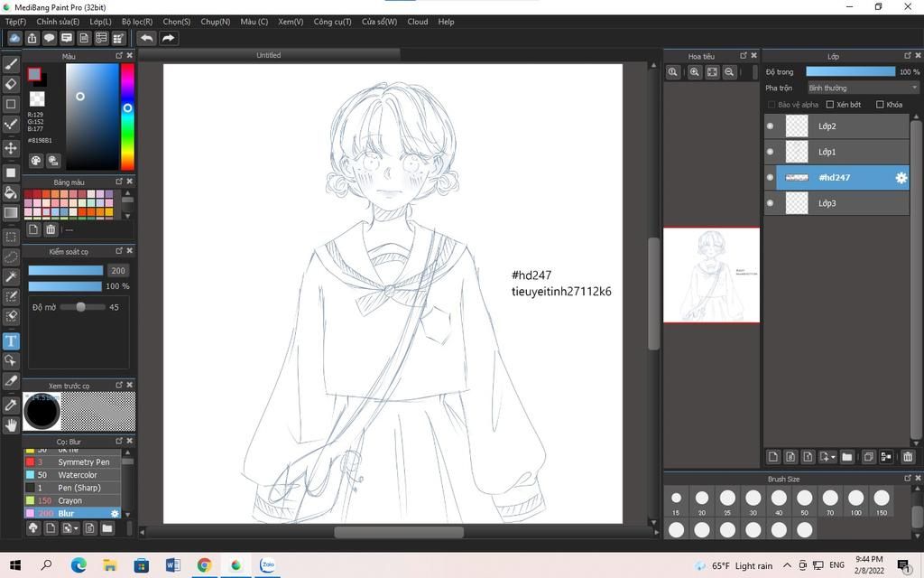Screen dimensions: 924x578
Task: Select the Gradient tool
Action: [11, 212]
